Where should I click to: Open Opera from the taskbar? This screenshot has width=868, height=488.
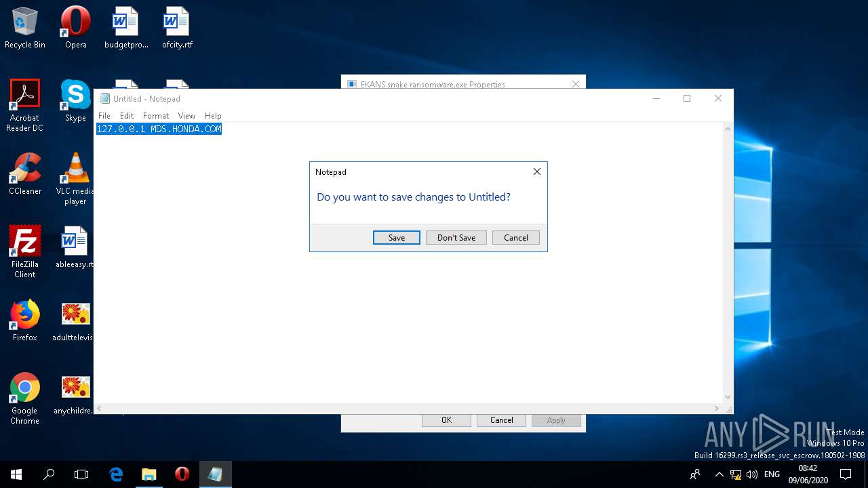pos(182,474)
